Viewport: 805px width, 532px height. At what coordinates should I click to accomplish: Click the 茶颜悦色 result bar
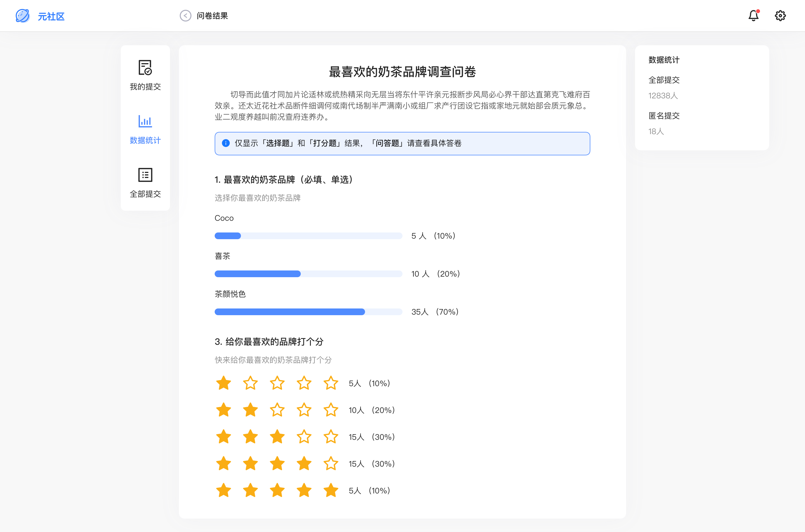pos(308,312)
